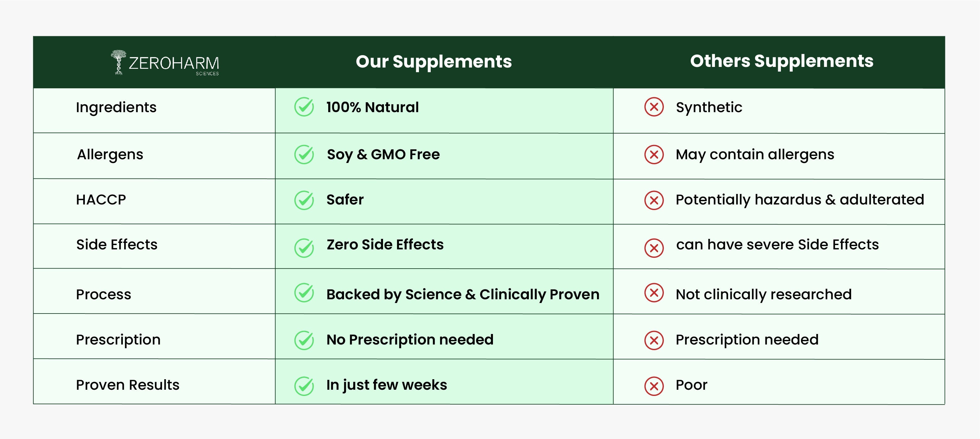Click red cross beside Prescription needed
Image resolution: width=980 pixels, height=439 pixels.
click(654, 340)
